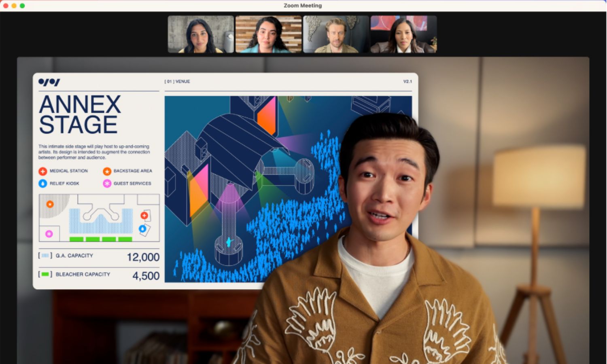Click the slide logo above Annex Stage title

coord(49,82)
